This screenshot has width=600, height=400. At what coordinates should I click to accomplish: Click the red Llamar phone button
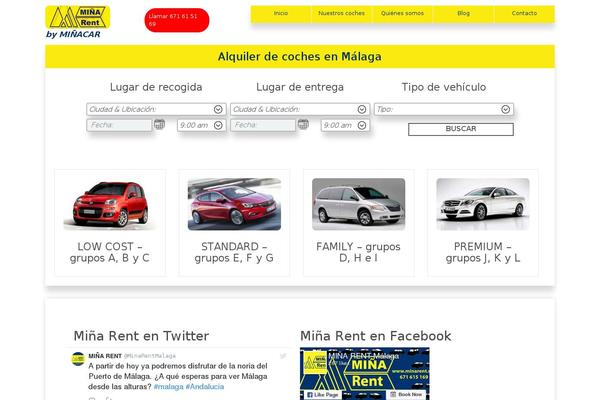(x=177, y=20)
